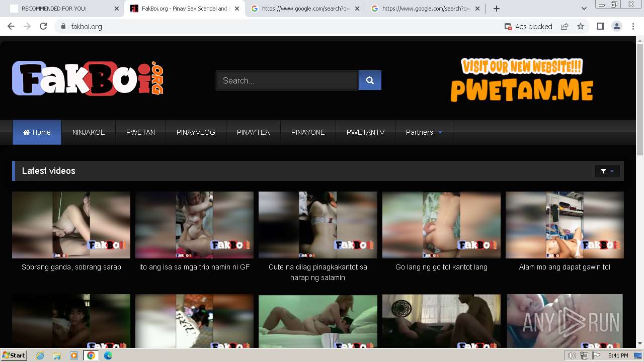This screenshot has width=644, height=362.
Task: Close the second Google search tab
Action: (477, 9)
